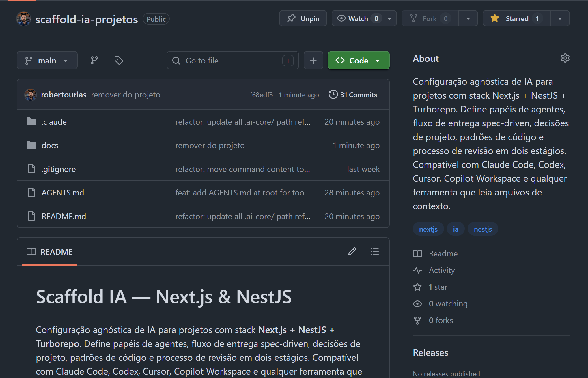Click the About section heading

point(426,59)
